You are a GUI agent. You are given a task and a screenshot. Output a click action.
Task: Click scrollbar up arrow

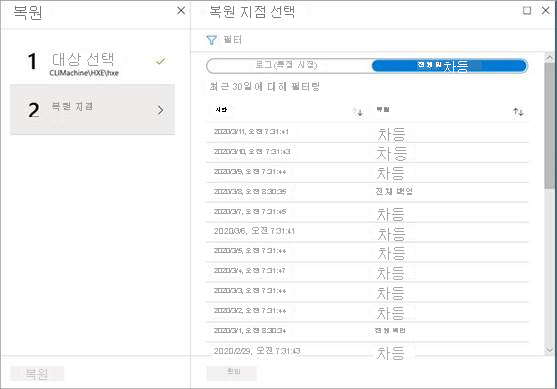click(549, 57)
